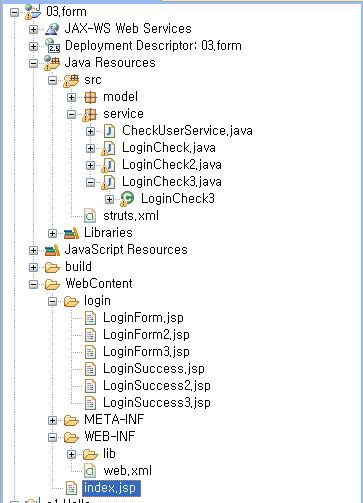363x503 pixels.
Task: Click the web.xml file icon
Action: click(90, 471)
